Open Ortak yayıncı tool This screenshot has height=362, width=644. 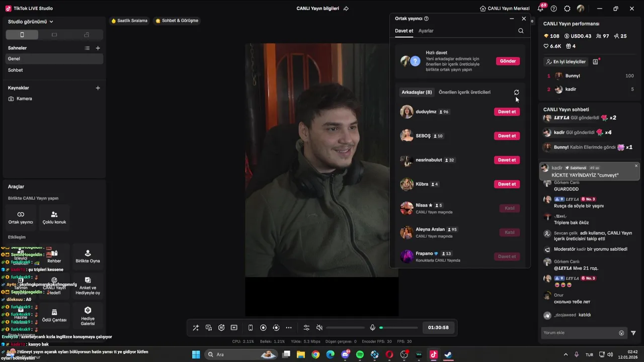coord(21,217)
